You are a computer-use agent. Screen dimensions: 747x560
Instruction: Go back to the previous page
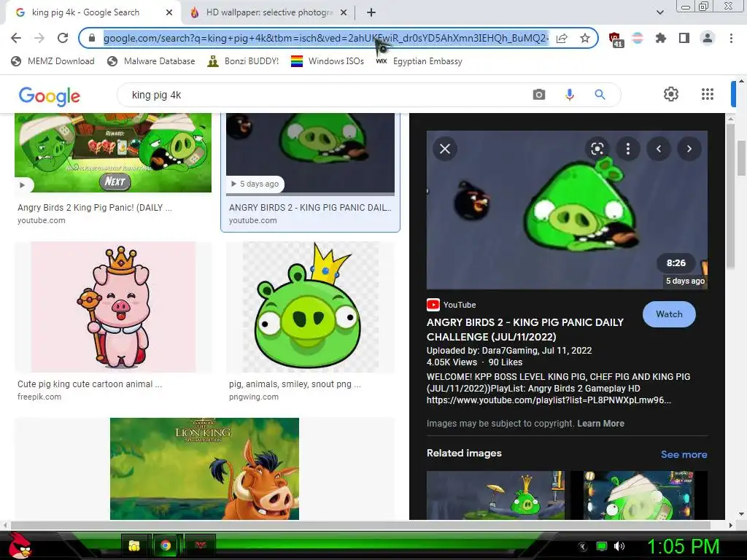16,38
